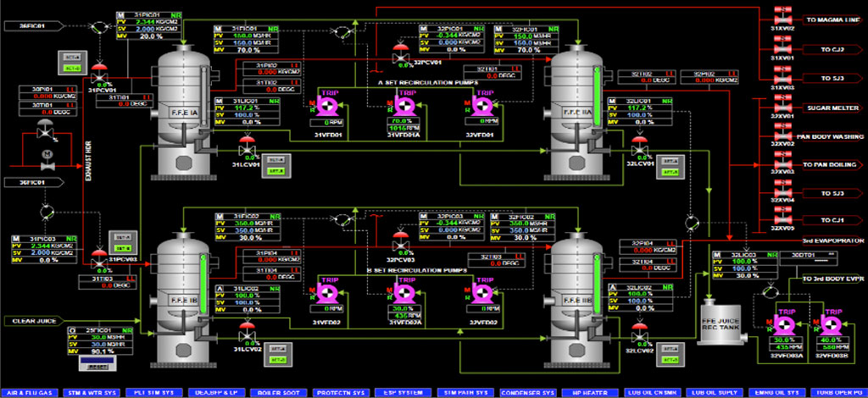Click level bar graph on F.F.E IIB vessel
The width and height of the screenshot is (868, 398).
coord(596,283)
